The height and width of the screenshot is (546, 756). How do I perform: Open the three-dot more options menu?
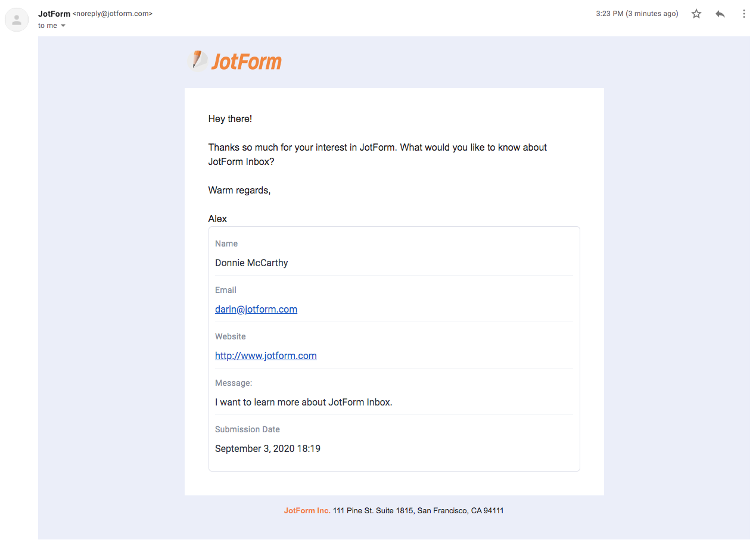(743, 14)
